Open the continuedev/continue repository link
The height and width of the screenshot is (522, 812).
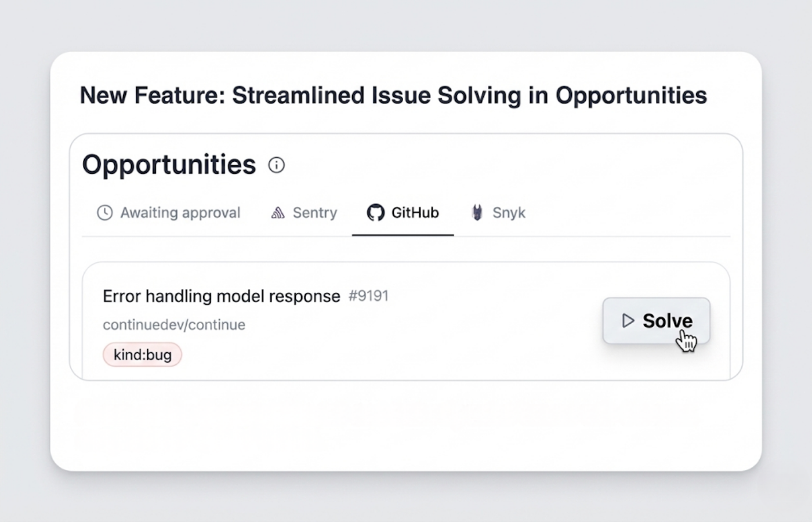[174, 325]
